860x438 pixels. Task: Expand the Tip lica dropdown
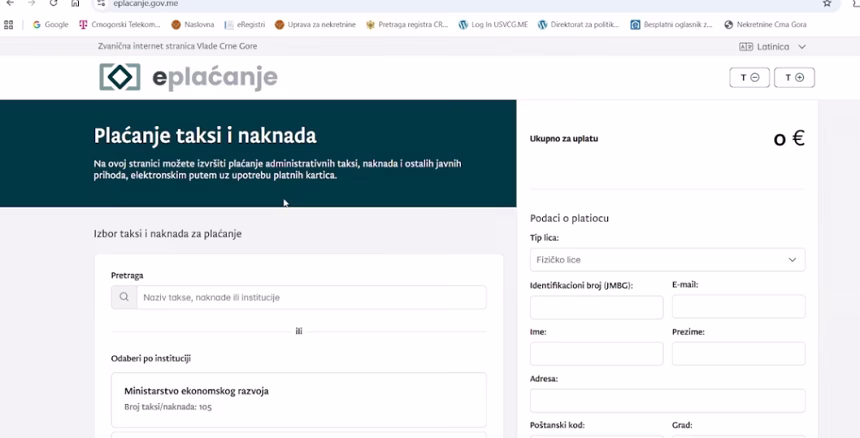click(x=667, y=260)
